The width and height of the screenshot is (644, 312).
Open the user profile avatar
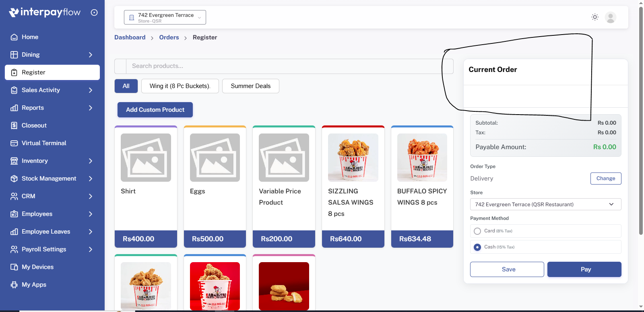click(611, 17)
